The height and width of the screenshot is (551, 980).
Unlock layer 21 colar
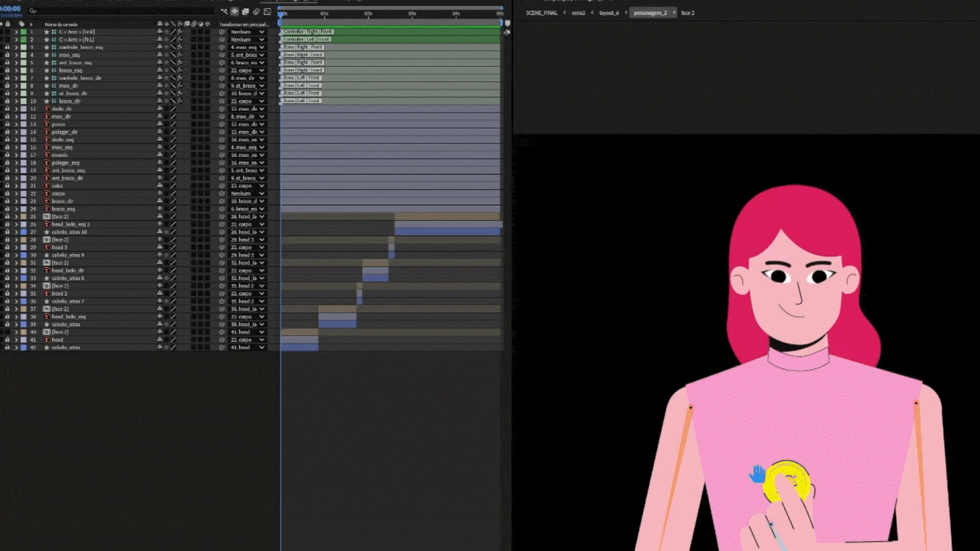coord(7,186)
